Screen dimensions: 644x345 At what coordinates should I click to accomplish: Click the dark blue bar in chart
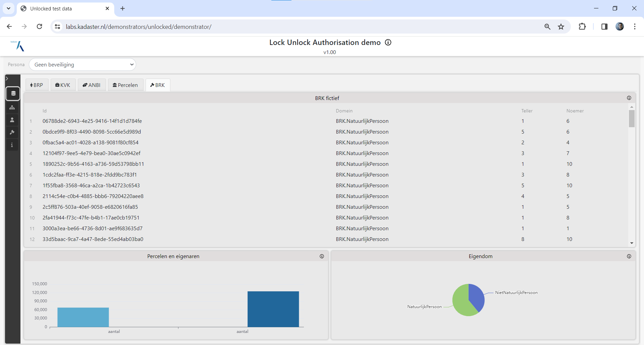click(x=273, y=309)
